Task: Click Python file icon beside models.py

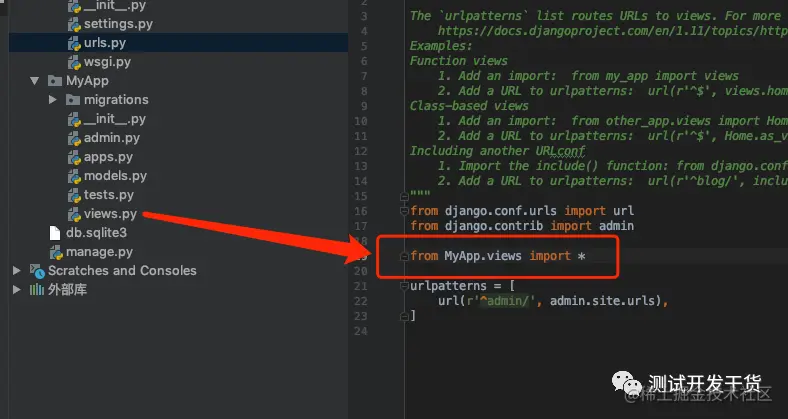Action: pos(74,176)
